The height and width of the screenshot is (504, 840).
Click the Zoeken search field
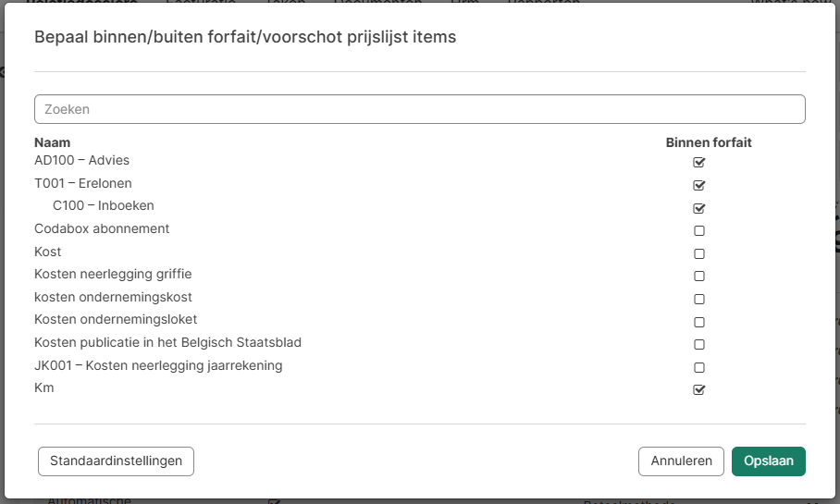point(419,109)
